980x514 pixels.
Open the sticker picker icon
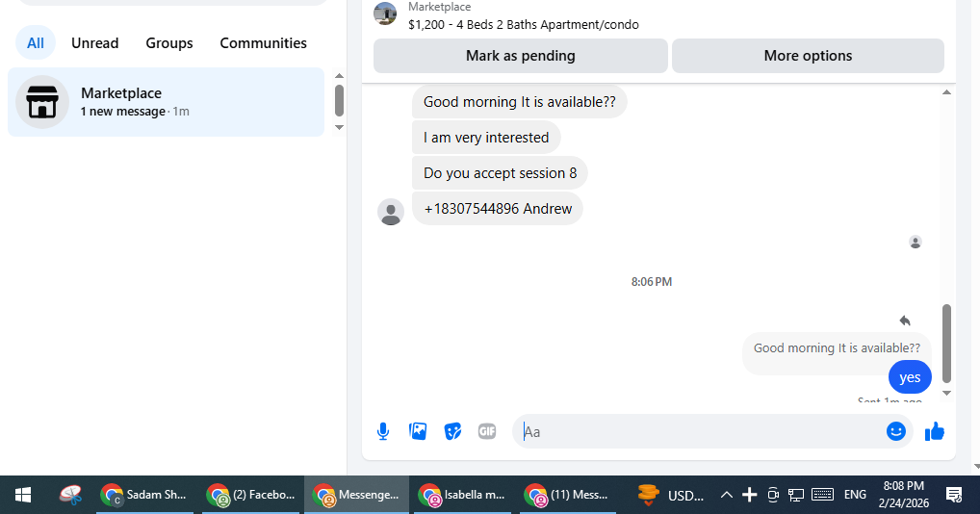[452, 431]
